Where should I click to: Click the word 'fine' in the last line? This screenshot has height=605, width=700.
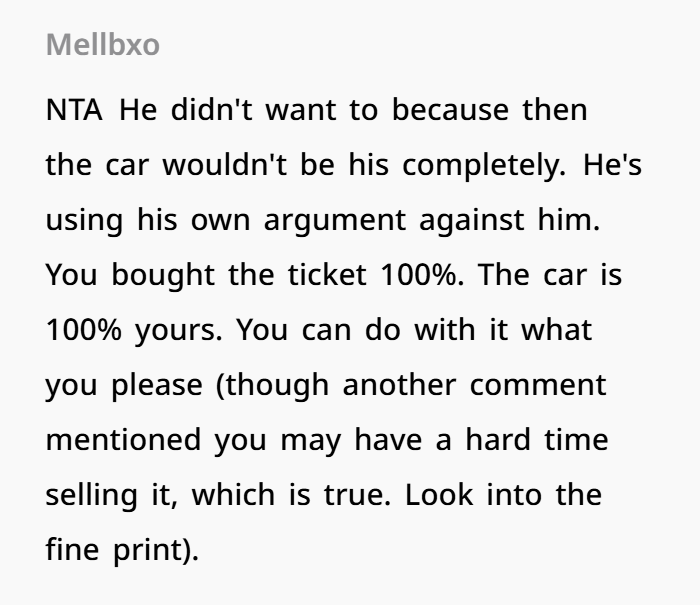pyautogui.click(x=72, y=550)
